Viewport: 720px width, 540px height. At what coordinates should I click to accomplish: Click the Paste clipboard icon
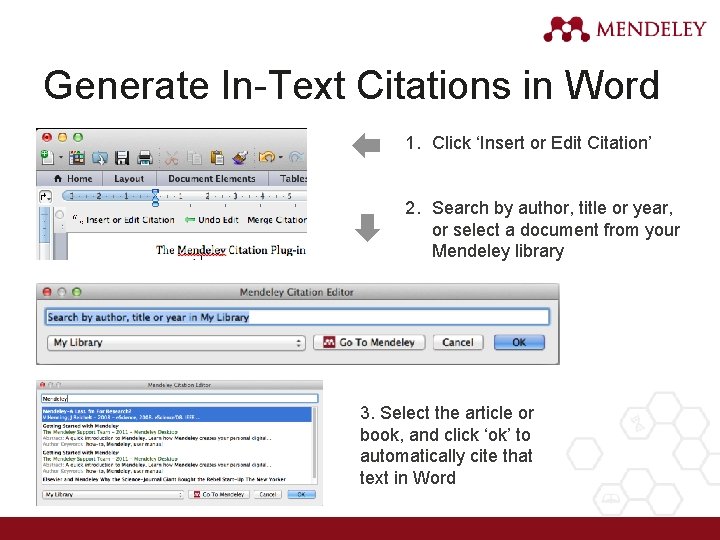217,158
